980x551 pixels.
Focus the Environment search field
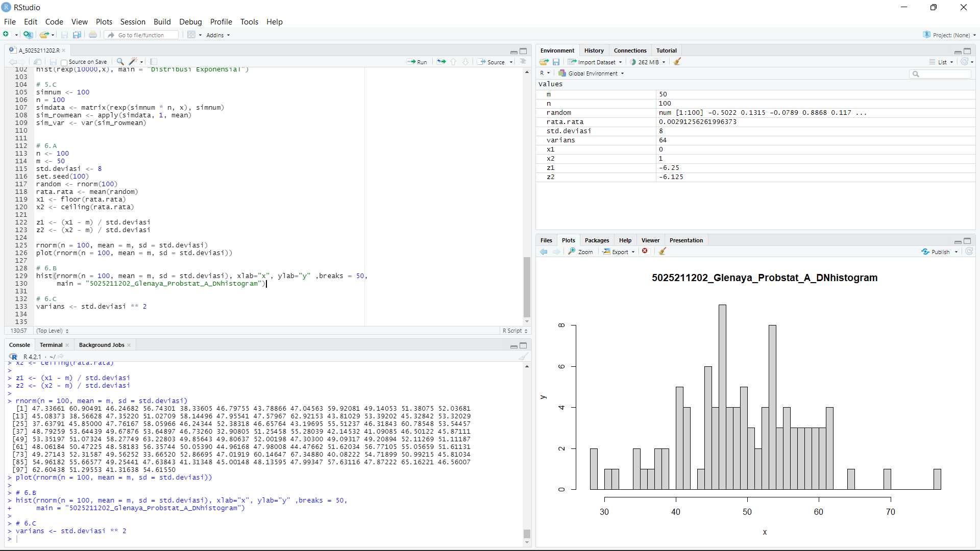click(x=941, y=73)
